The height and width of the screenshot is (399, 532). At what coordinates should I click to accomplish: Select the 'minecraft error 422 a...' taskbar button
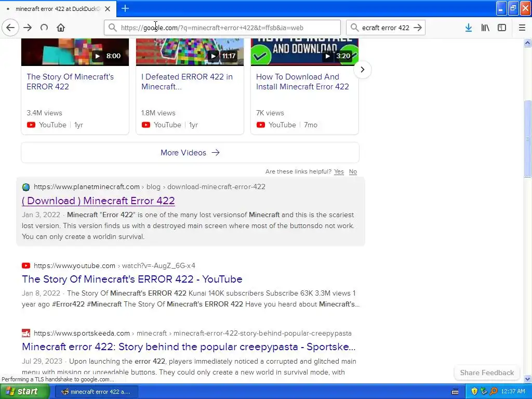(x=96, y=392)
